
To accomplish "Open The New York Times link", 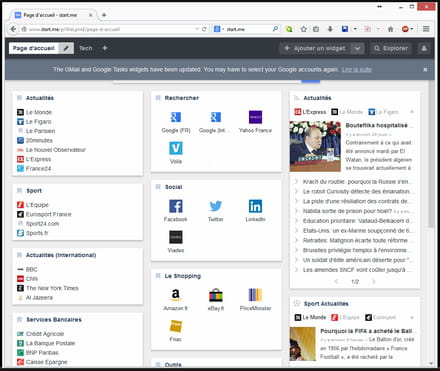I will (x=52, y=288).
